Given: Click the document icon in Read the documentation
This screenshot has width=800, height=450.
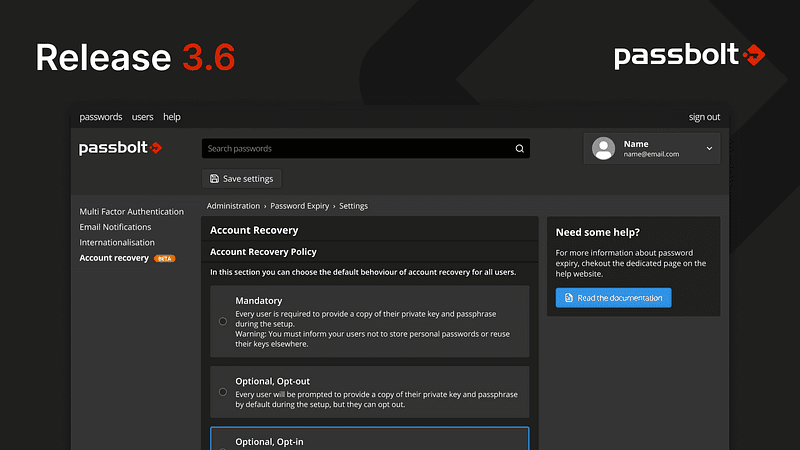Looking at the screenshot, I should tap(568, 298).
